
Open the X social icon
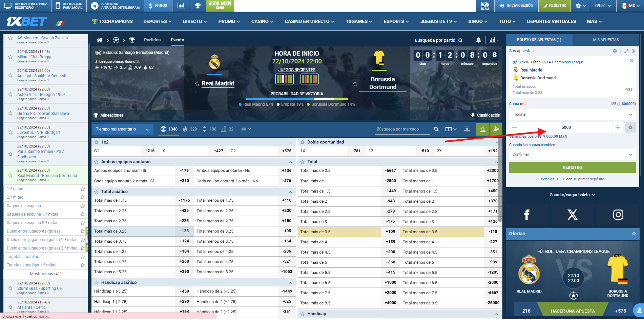point(573,215)
